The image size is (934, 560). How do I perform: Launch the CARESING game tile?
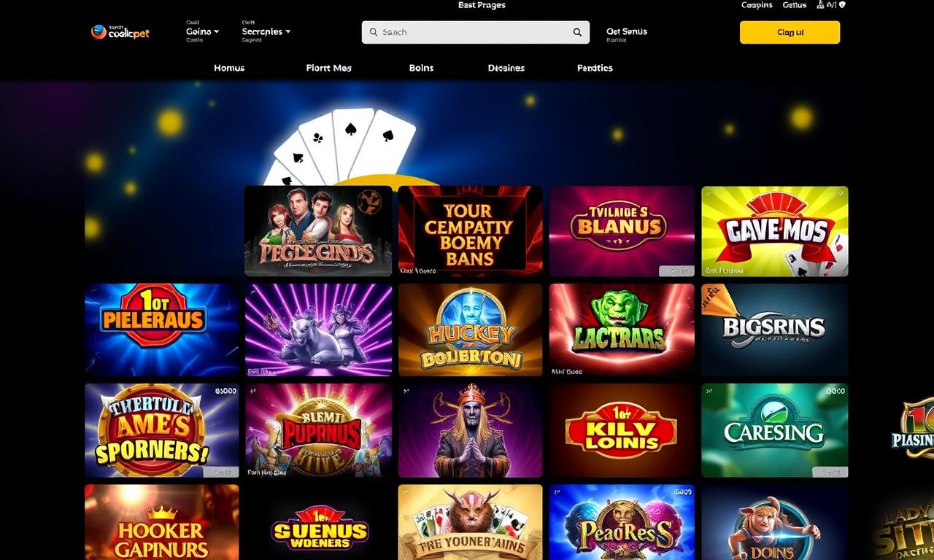click(775, 430)
